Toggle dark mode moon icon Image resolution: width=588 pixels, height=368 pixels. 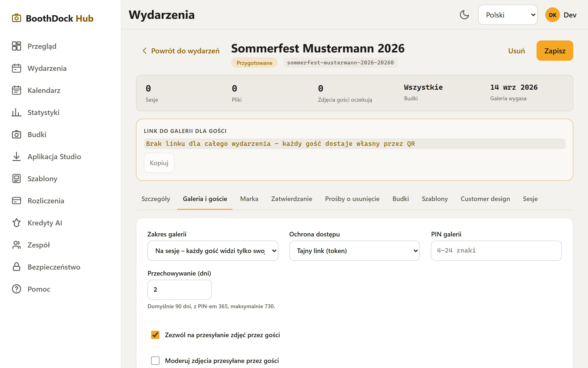pos(464,15)
